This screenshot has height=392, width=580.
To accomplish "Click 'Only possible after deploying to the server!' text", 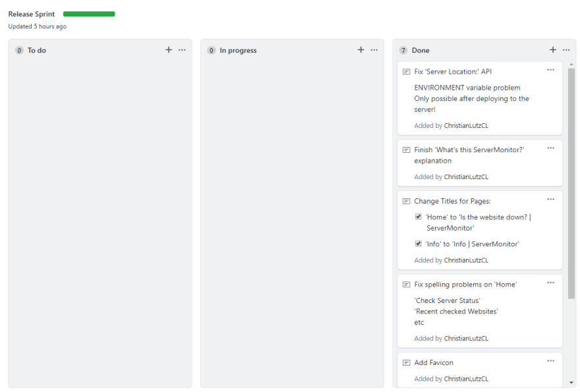I will (x=472, y=104).
